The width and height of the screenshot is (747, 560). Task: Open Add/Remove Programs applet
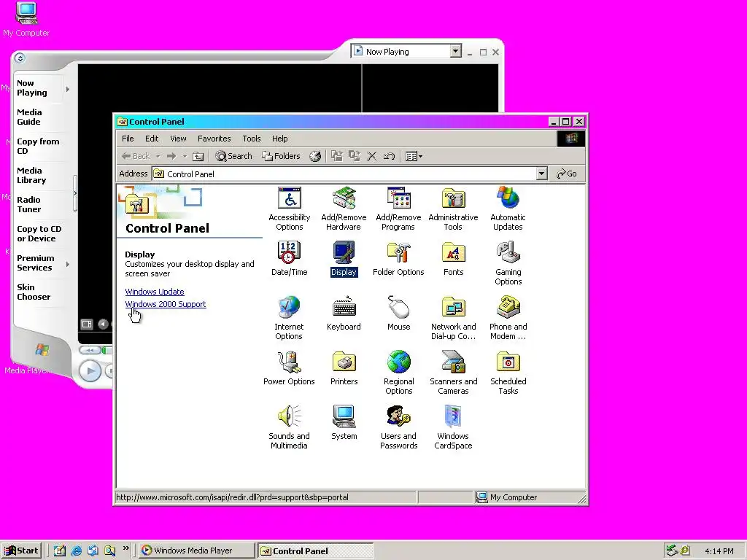click(398, 209)
